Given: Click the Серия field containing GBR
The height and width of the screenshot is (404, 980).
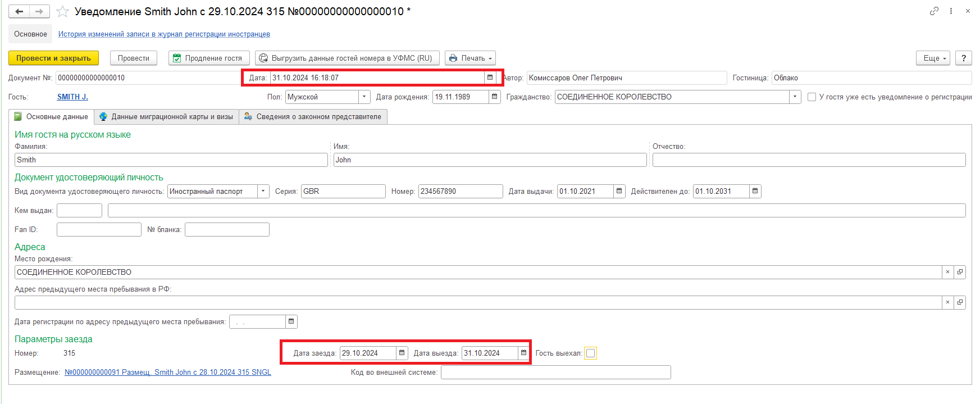Looking at the screenshot, I should point(343,191).
